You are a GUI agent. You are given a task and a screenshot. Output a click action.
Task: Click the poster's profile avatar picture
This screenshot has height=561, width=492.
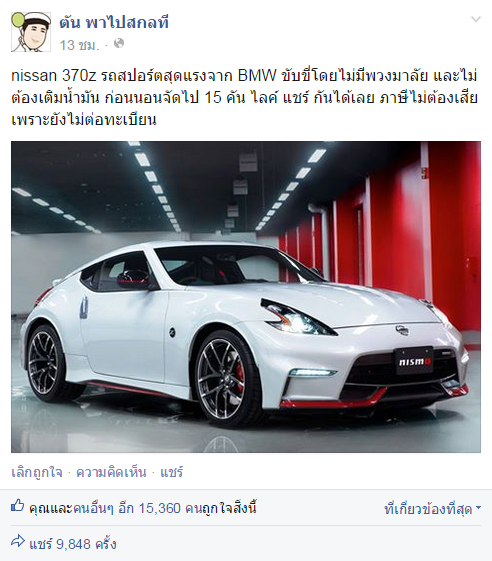31,32
